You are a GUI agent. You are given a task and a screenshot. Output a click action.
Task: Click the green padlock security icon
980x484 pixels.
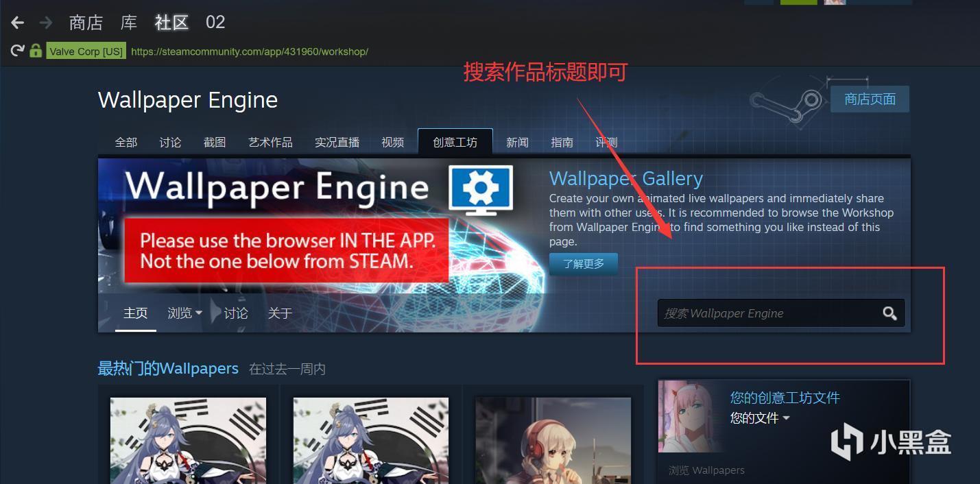pyautogui.click(x=36, y=51)
